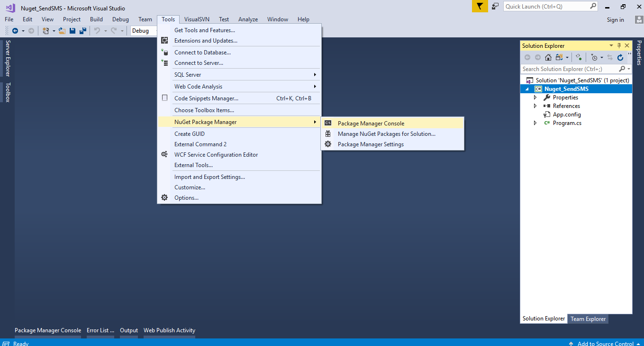Pin the Solution Explorer panel
Screen dimensions: 644x346
[620, 45]
